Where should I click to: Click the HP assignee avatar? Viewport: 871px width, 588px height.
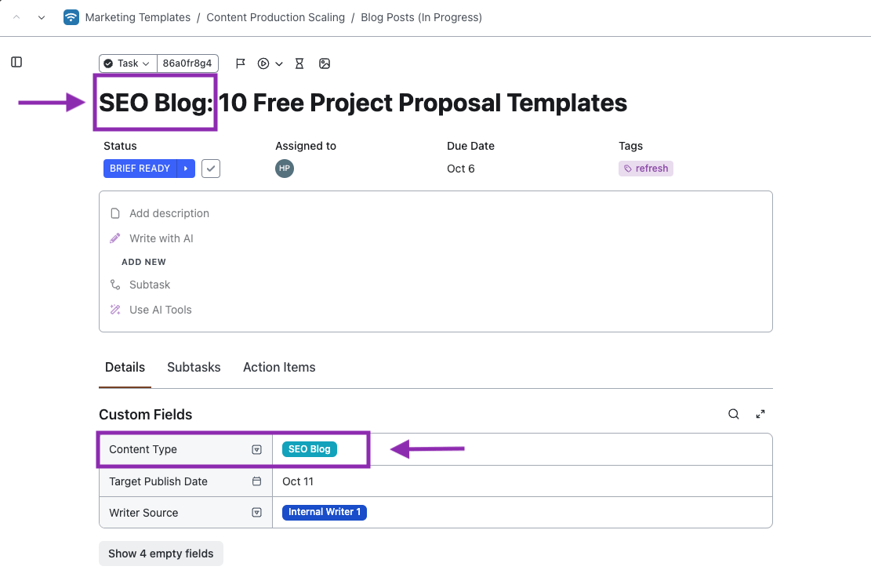(285, 169)
